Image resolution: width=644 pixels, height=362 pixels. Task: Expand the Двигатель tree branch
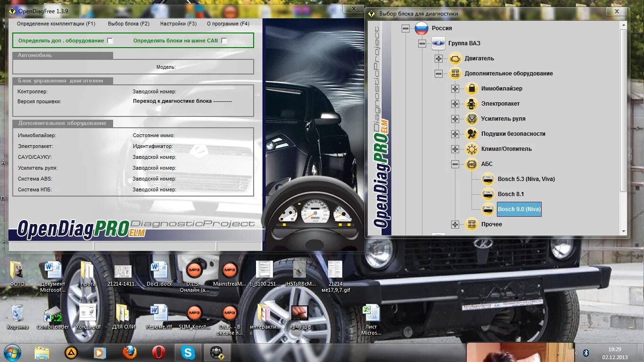click(x=438, y=58)
